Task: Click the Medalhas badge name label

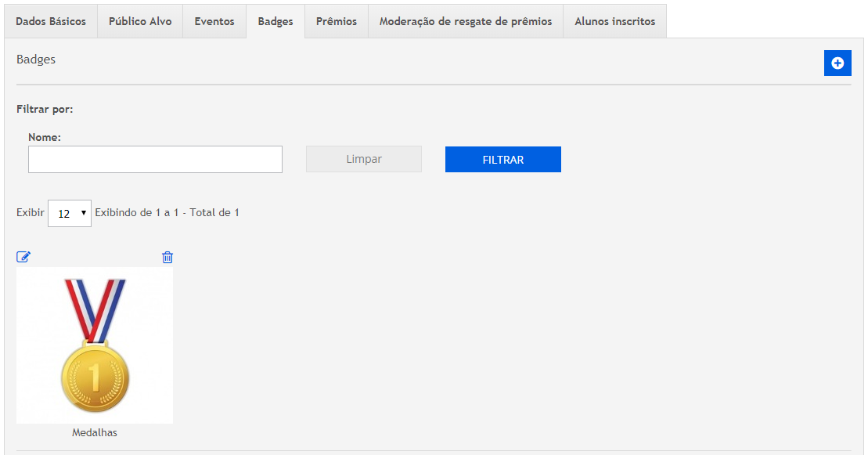Action: click(95, 432)
